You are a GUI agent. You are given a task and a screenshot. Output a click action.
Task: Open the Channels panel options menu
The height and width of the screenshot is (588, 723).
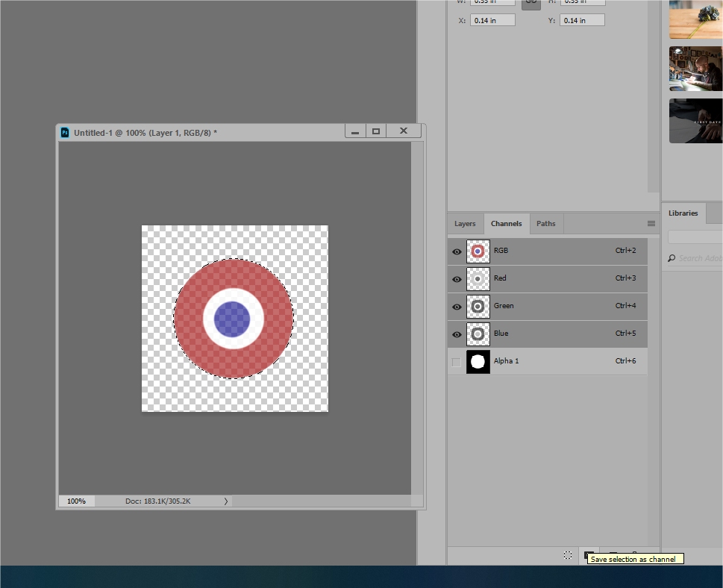coord(651,224)
